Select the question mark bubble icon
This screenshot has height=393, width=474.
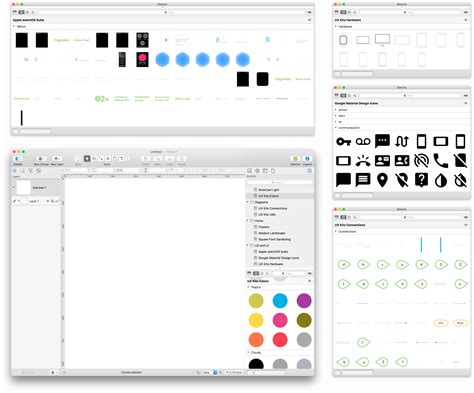tap(421, 180)
